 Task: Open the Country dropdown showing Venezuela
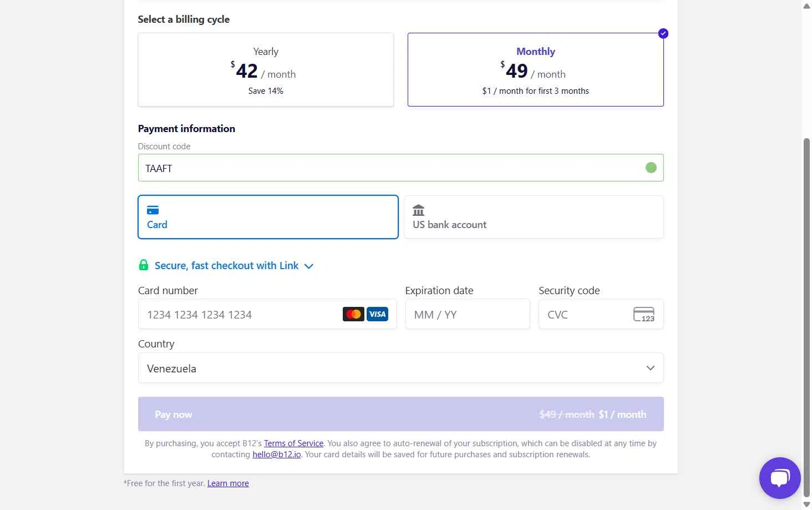400,368
